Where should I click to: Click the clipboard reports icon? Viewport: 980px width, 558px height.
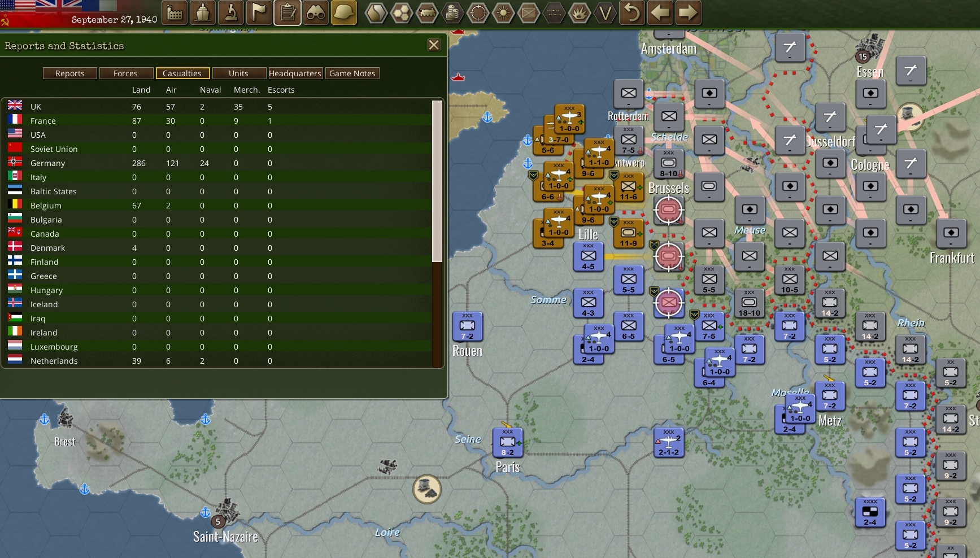coord(288,12)
